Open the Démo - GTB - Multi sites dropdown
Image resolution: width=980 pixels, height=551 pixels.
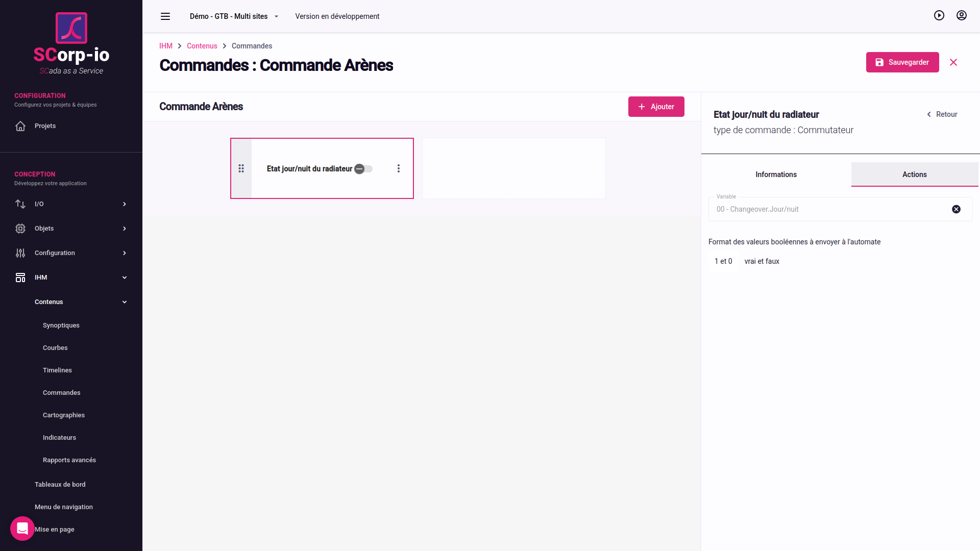pos(234,16)
